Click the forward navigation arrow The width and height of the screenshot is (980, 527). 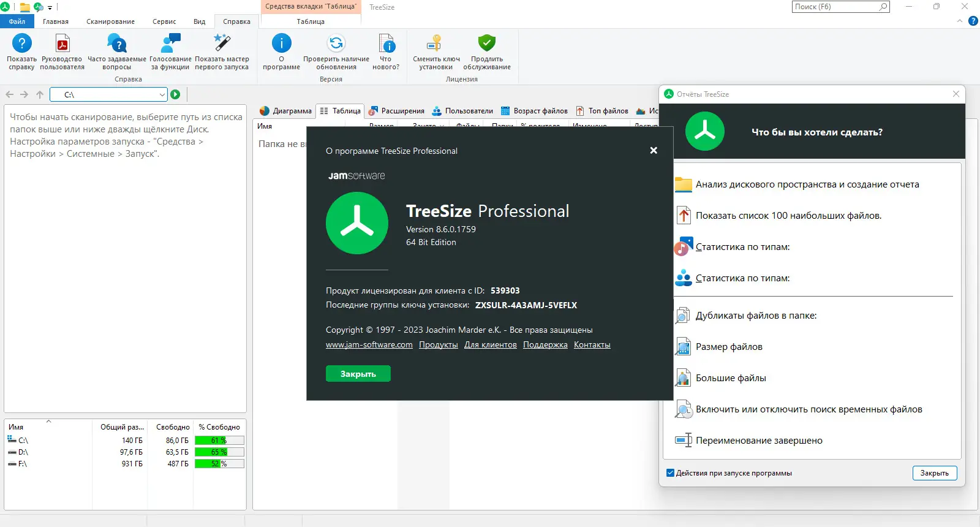[x=24, y=94]
